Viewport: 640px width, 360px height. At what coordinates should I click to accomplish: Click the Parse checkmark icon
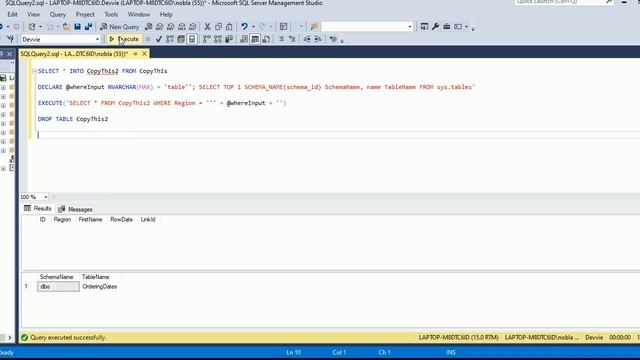(159, 39)
